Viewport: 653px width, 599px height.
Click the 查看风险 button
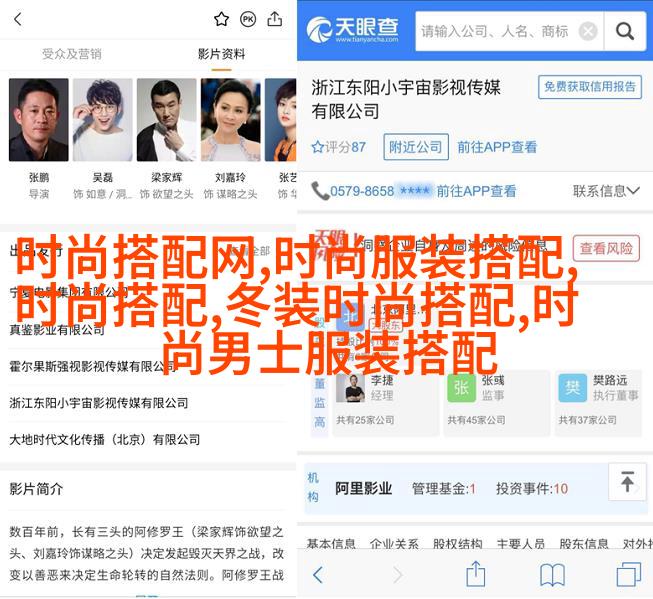coord(606,249)
